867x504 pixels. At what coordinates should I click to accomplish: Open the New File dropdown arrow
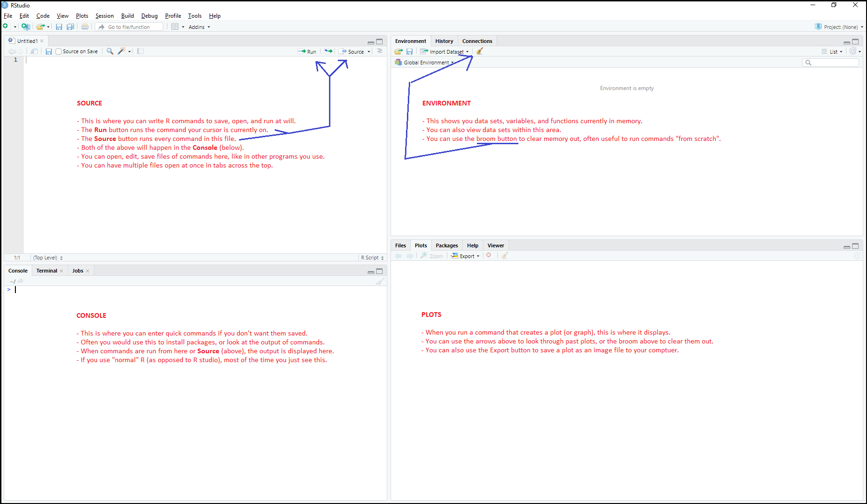click(15, 27)
